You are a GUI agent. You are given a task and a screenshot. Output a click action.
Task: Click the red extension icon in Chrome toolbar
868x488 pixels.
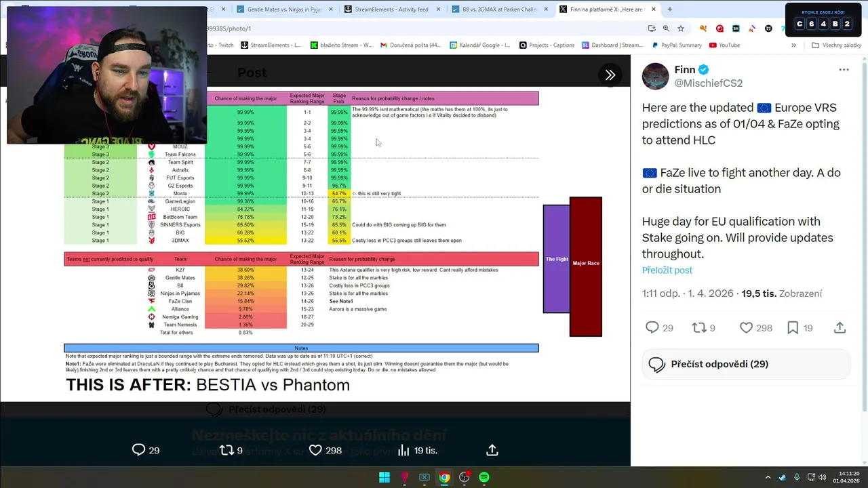719,28
